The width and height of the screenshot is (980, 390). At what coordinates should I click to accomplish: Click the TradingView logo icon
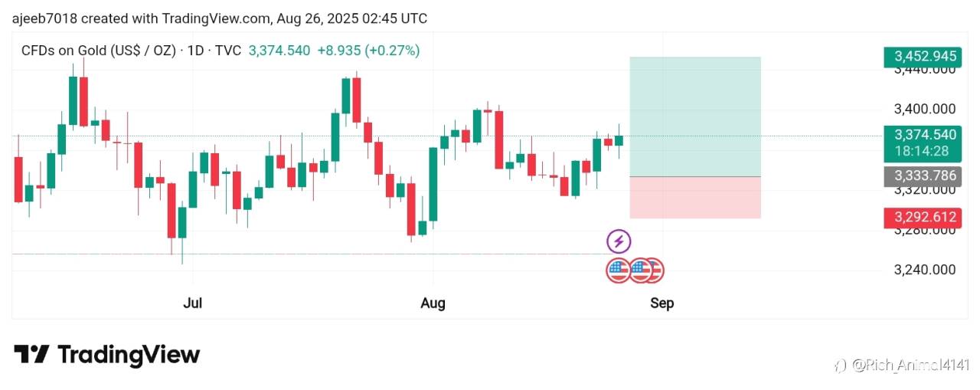pos(31,354)
